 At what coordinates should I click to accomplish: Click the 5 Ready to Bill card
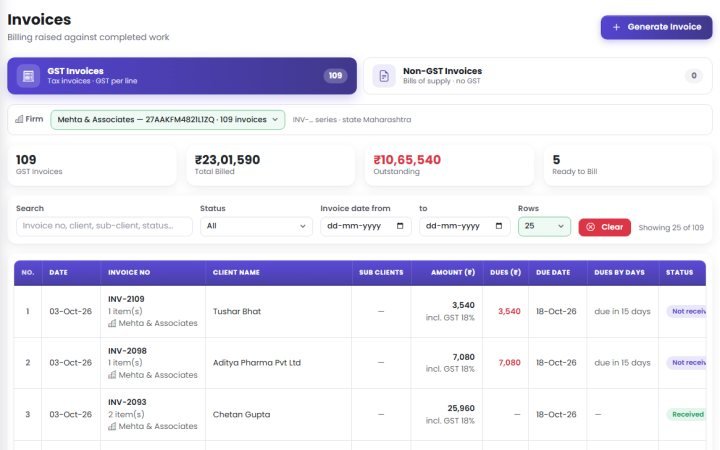point(628,165)
